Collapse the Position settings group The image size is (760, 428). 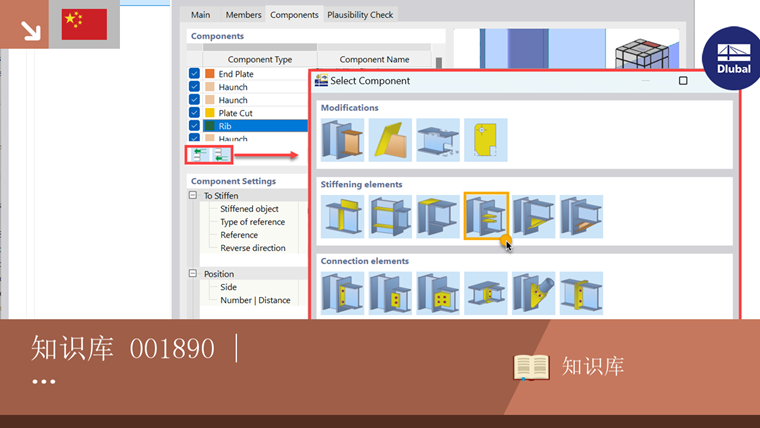click(x=193, y=273)
